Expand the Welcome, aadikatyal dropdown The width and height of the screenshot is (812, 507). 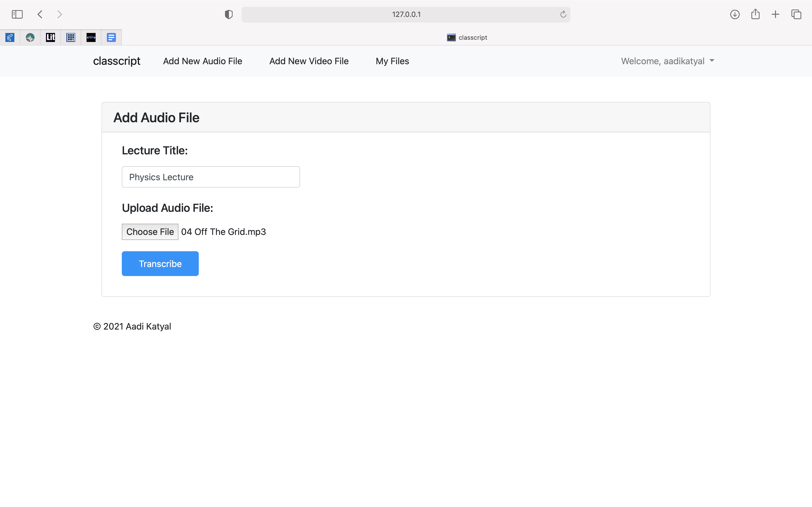(667, 61)
